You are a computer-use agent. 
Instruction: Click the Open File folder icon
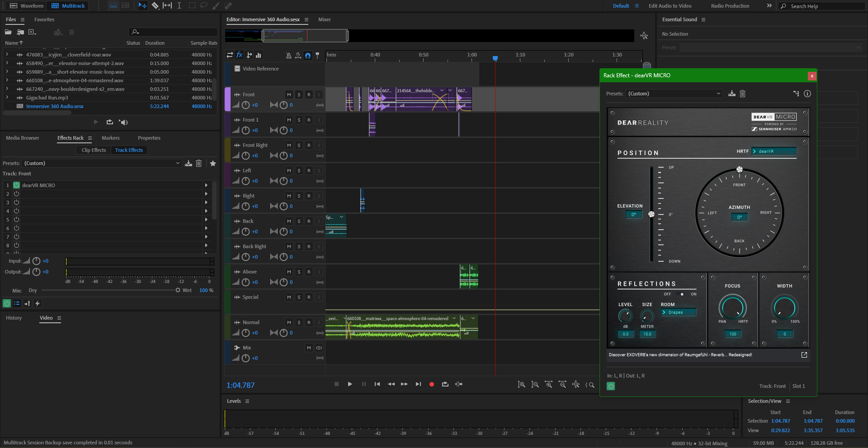pos(8,32)
